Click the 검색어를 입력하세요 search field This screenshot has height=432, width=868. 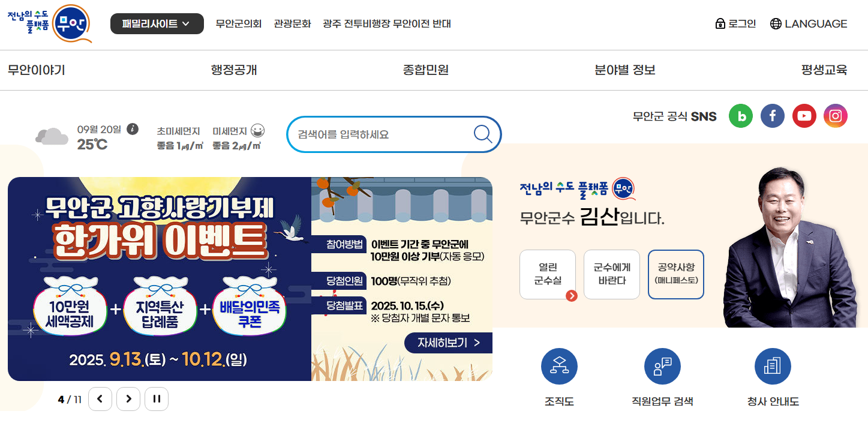click(384, 134)
